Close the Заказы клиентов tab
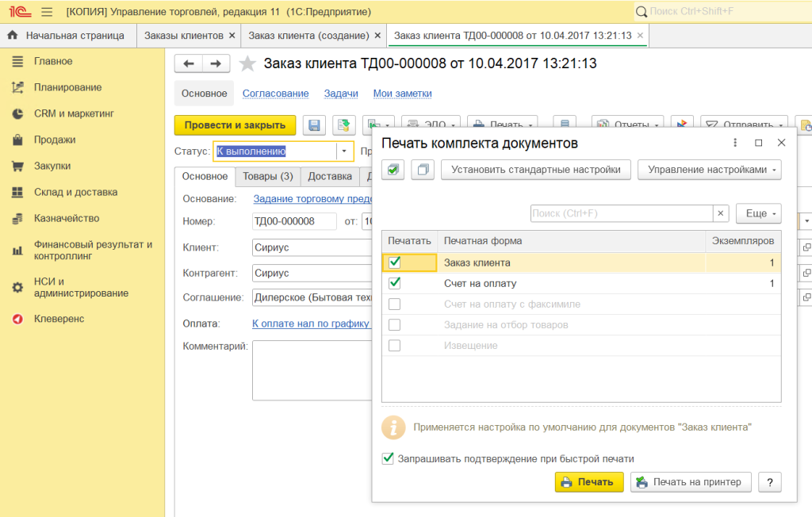The image size is (812, 517). coord(232,36)
